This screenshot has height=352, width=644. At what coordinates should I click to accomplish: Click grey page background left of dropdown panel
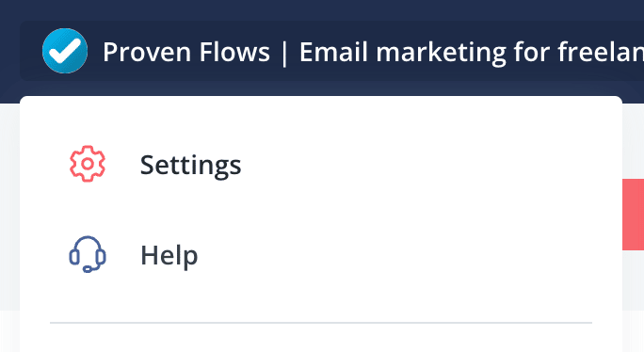tap(9, 205)
